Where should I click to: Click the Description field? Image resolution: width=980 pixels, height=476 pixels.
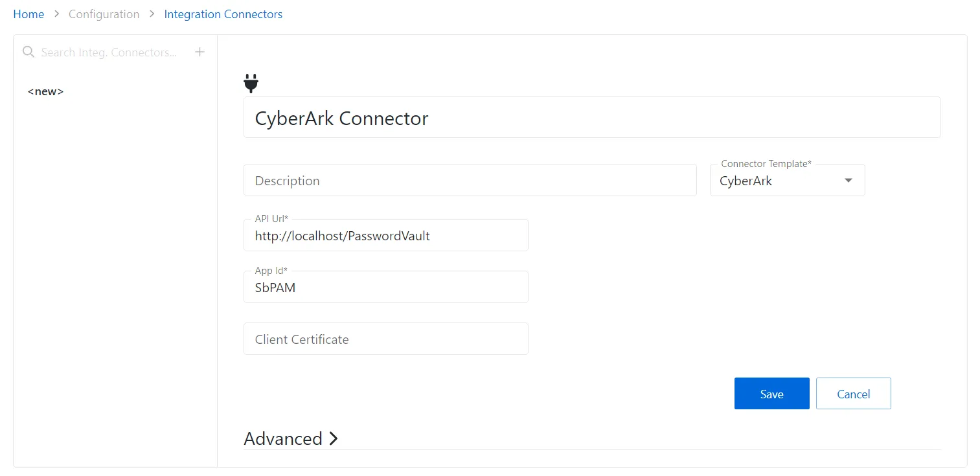(x=470, y=180)
